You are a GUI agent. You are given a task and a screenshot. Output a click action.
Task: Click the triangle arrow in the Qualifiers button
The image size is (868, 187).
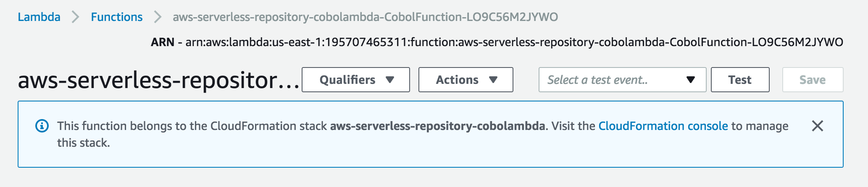point(390,80)
